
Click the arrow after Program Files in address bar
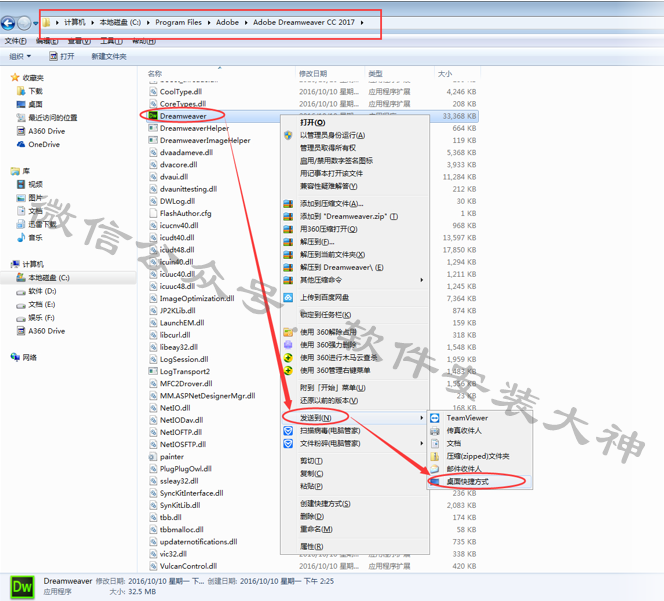[209, 22]
